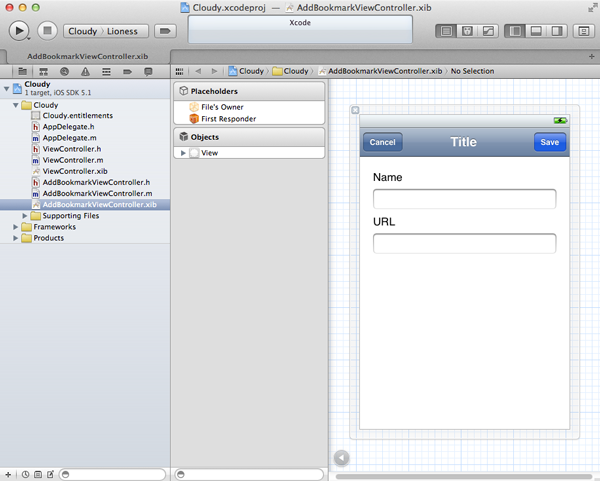Show the Project navigator

pos(23,71)
